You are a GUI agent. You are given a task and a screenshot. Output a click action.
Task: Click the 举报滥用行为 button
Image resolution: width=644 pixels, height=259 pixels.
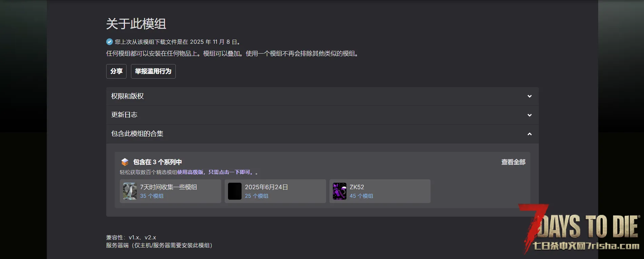click(x=153, y=71)
